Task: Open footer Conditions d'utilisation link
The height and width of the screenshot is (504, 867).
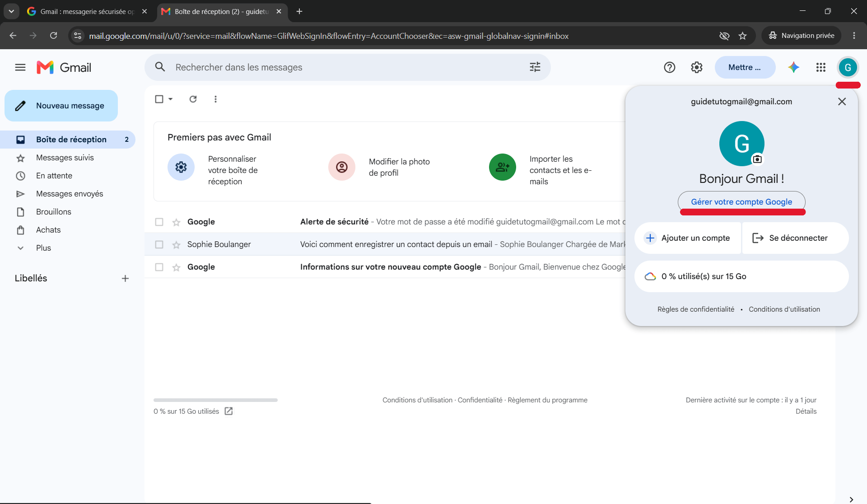Action: tap(417, 400)
